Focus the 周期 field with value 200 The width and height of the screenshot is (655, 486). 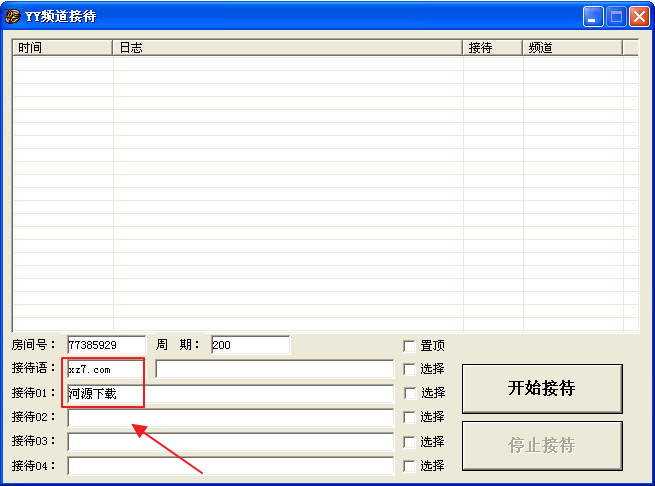pos(251,345)
